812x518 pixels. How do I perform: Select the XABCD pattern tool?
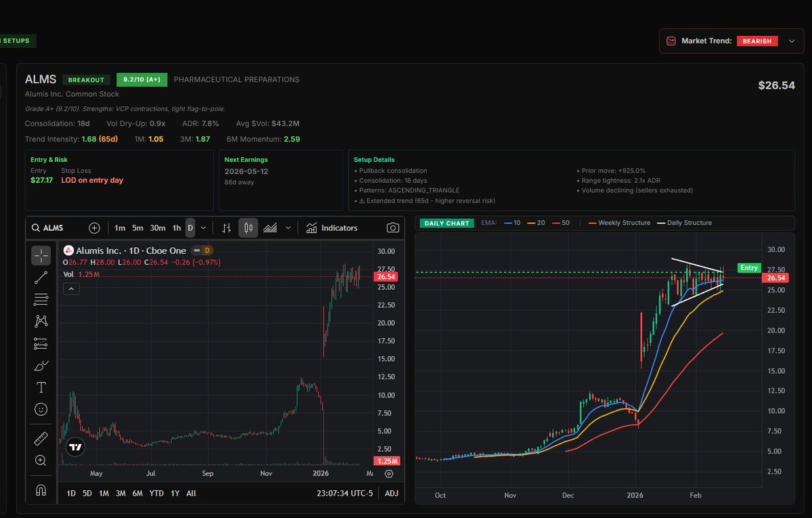pyautogui.click(x=41, y=321)
